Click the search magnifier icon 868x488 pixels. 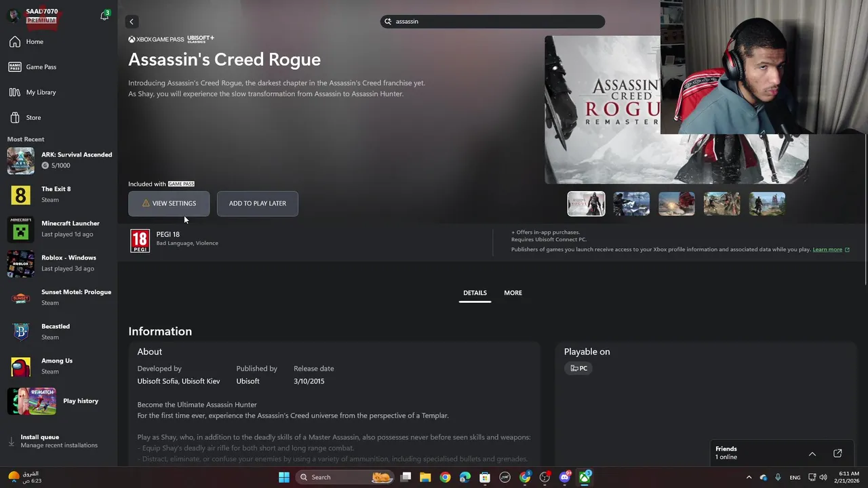389,22
